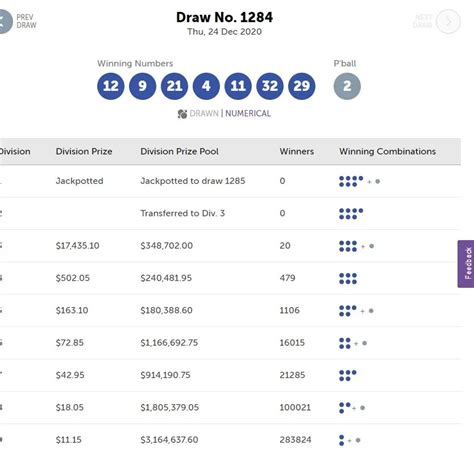Click the combination dots in the Jackpotted row
The image size is (474, 449).
pos(359,181)
